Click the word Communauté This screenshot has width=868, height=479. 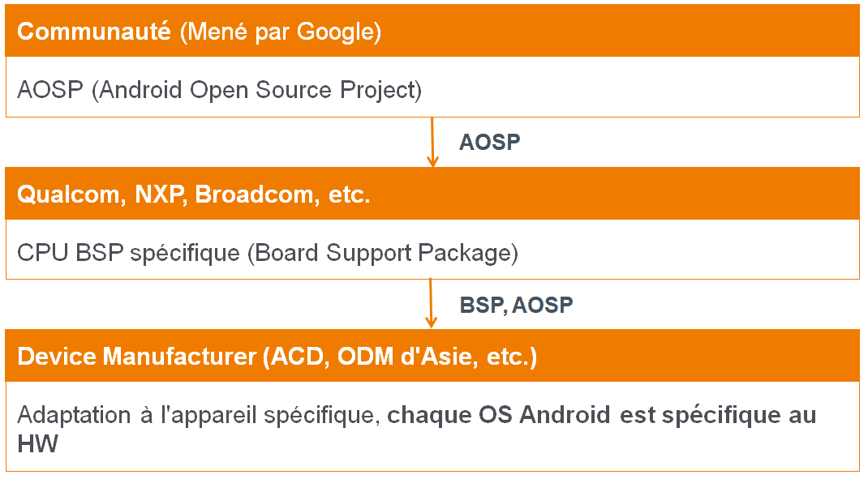(94, 31)
